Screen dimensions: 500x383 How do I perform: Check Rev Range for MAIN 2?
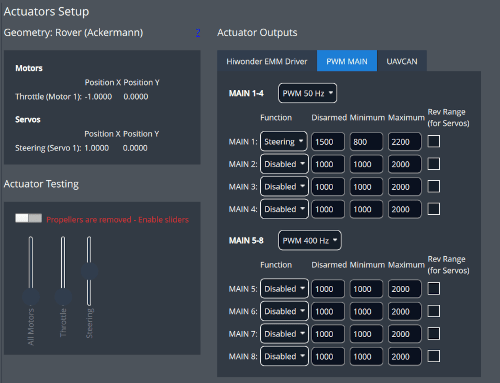pos(434,164)
